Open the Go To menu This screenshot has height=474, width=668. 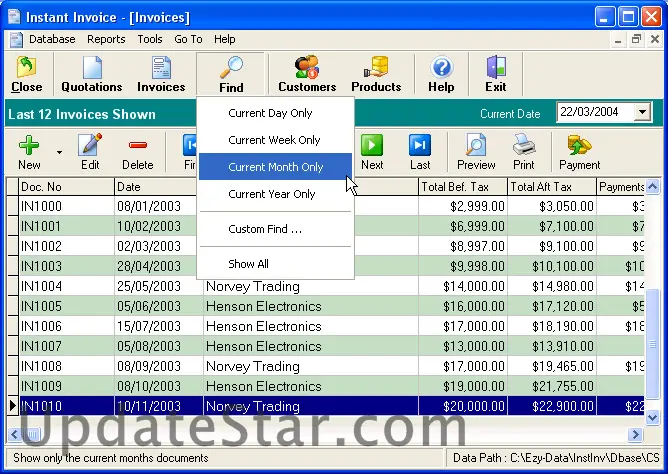coord(188,39)
